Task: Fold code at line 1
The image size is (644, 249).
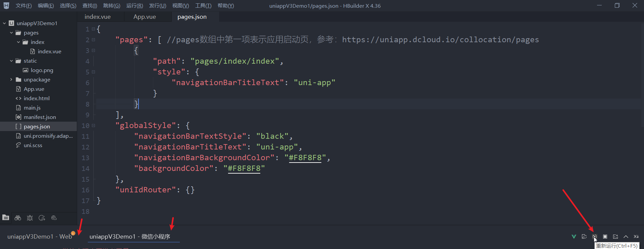Action: 94,29
